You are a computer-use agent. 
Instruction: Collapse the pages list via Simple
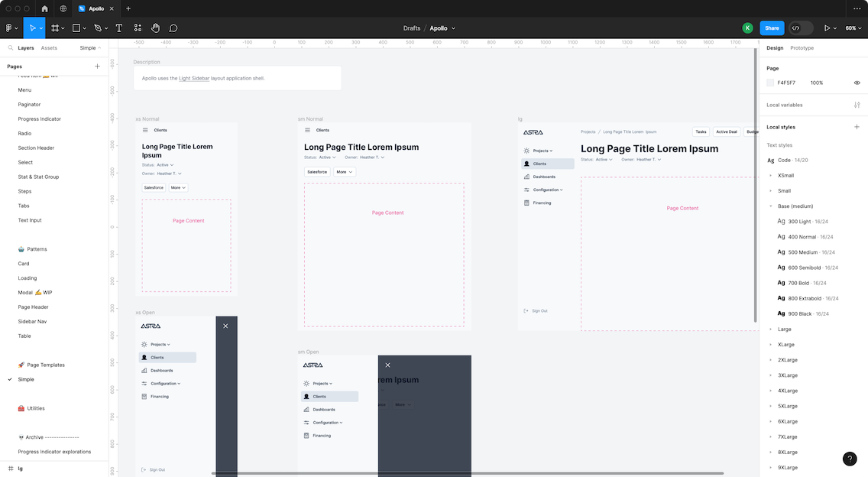[90, 48]
